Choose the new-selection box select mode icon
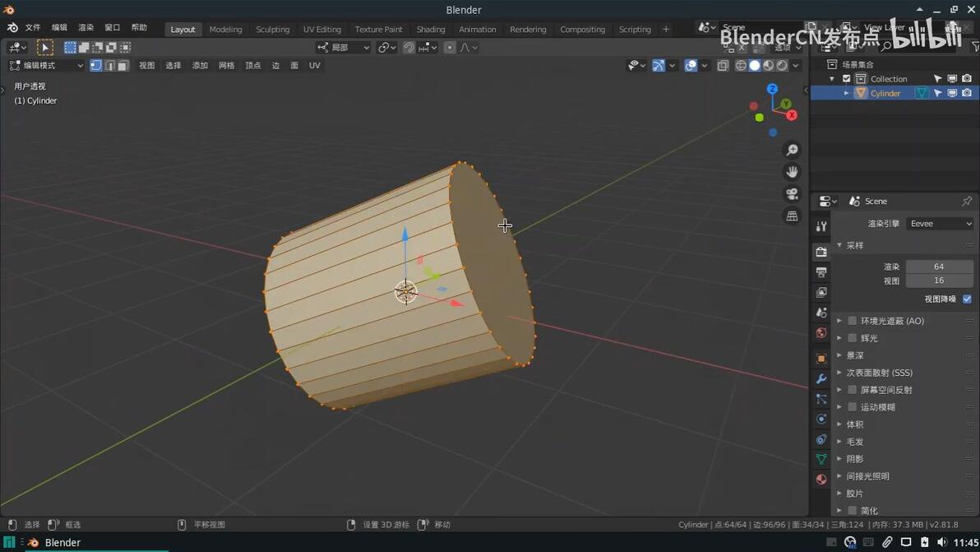This screenshot has height=552, width=980. [x=70, y=48]
